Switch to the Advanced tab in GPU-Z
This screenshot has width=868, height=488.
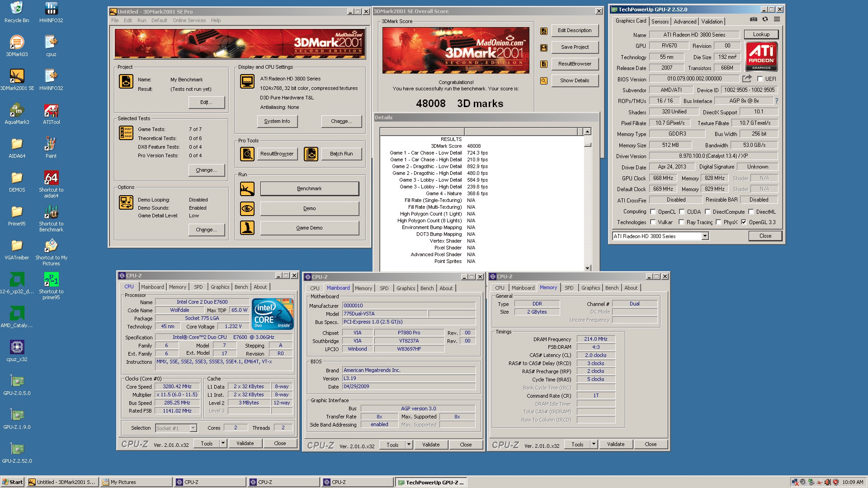click(x=685, y=22)
